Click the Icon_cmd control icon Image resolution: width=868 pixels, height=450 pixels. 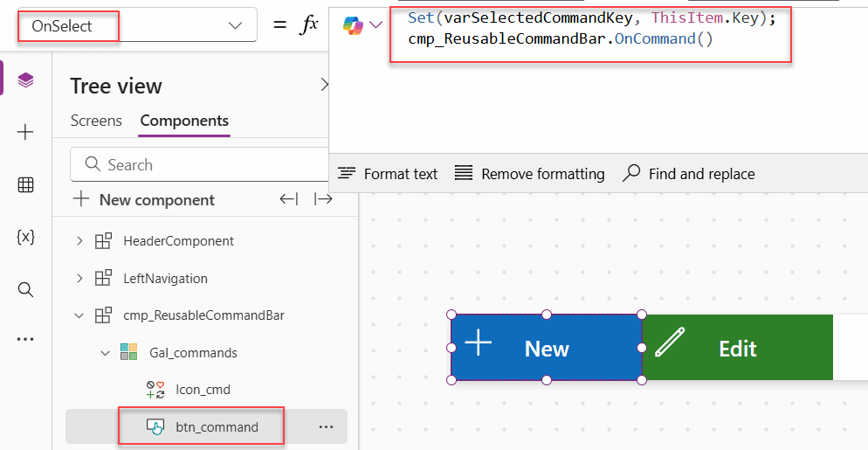155,390
